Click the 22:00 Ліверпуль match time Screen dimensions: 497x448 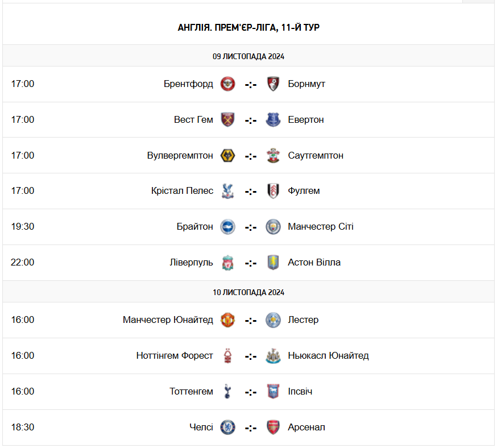(23, 263)
